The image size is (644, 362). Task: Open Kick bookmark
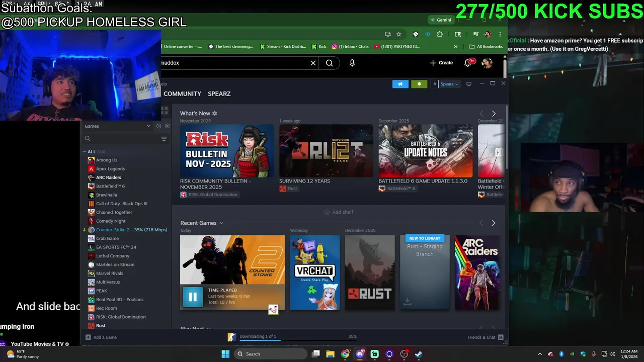point(319,47)
